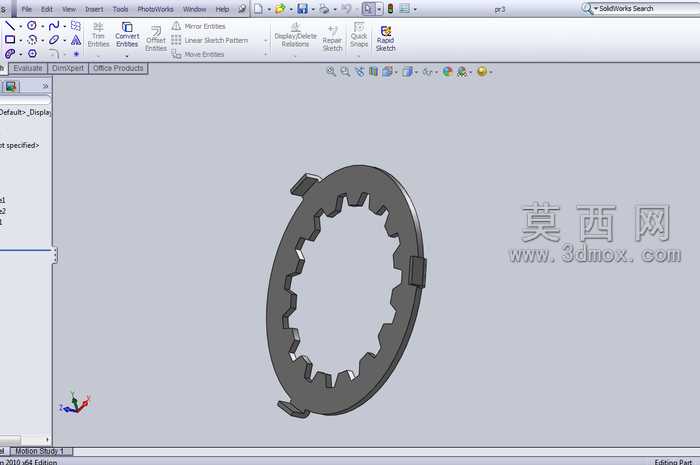Select the Arc sketch tool

(x=32, y=40)
